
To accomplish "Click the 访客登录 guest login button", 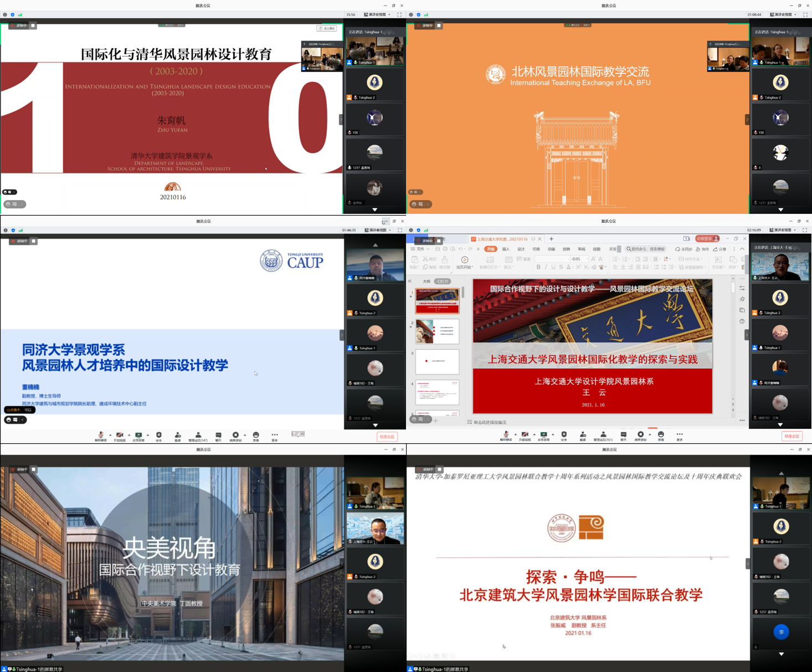I will click(x=707, y=239).
